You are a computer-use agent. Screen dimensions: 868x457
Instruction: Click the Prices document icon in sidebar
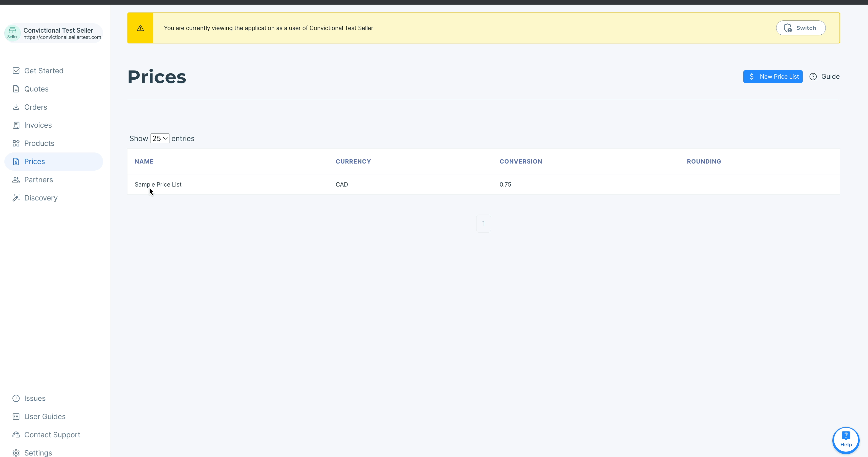point(16,162)
